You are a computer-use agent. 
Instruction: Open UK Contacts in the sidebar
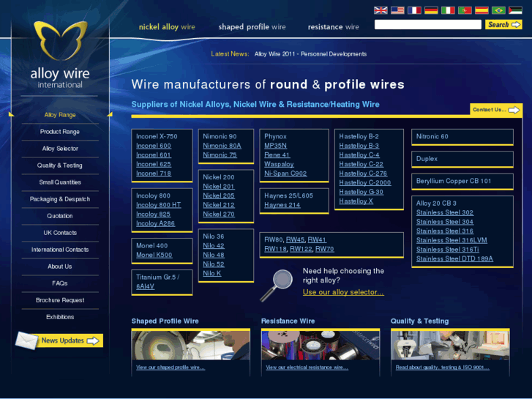click(60, 233)
